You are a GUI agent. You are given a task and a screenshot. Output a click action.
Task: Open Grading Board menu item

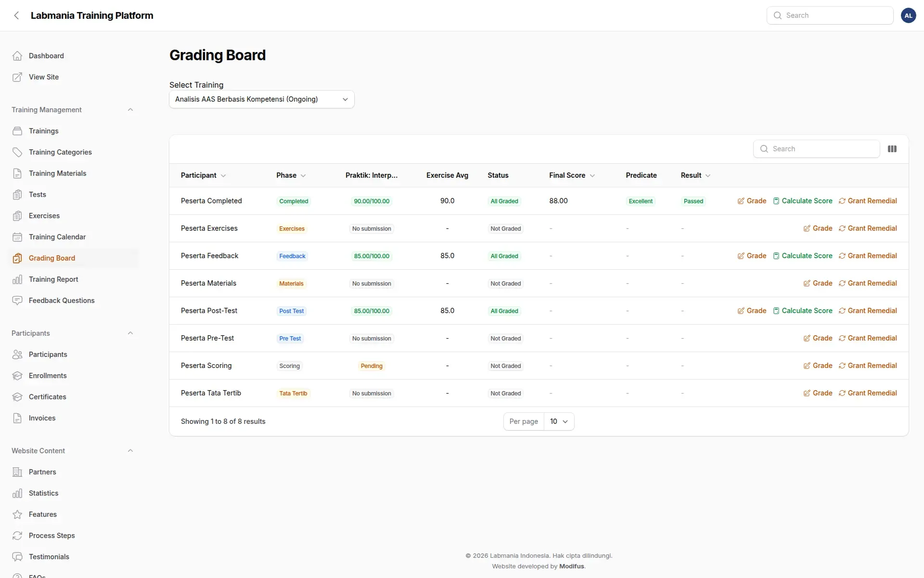coord(73,258)
